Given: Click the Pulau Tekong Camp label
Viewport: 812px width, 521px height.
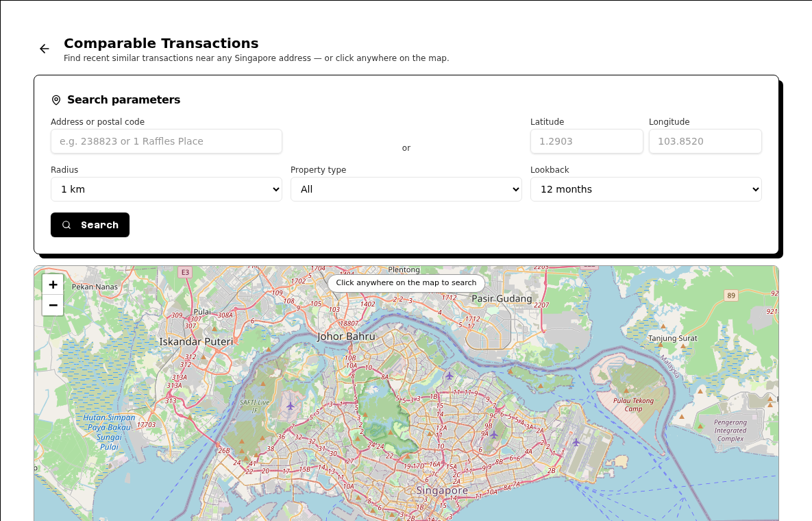Looking at the screenshot, I should pyautogui.click(x=633, y=404).
